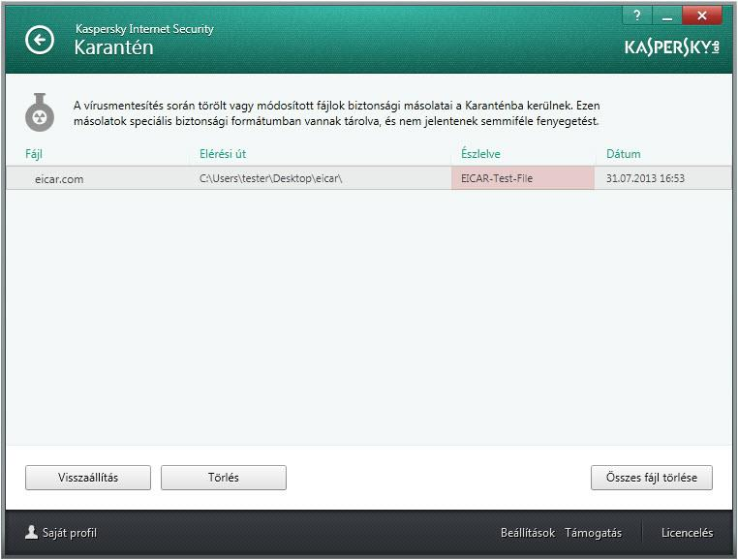
Task: Open Beállítások settings link
Action: click(x=528, y=533)
